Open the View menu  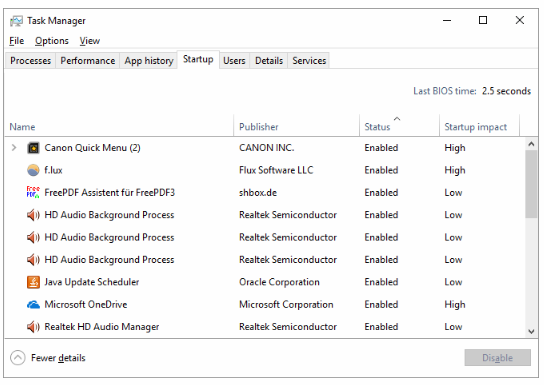point(90,41)
